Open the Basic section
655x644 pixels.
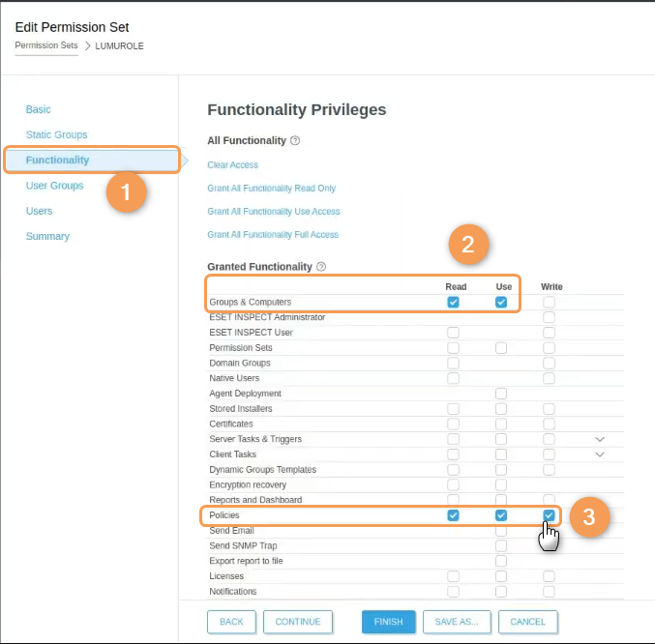click(x=39, y=109)
